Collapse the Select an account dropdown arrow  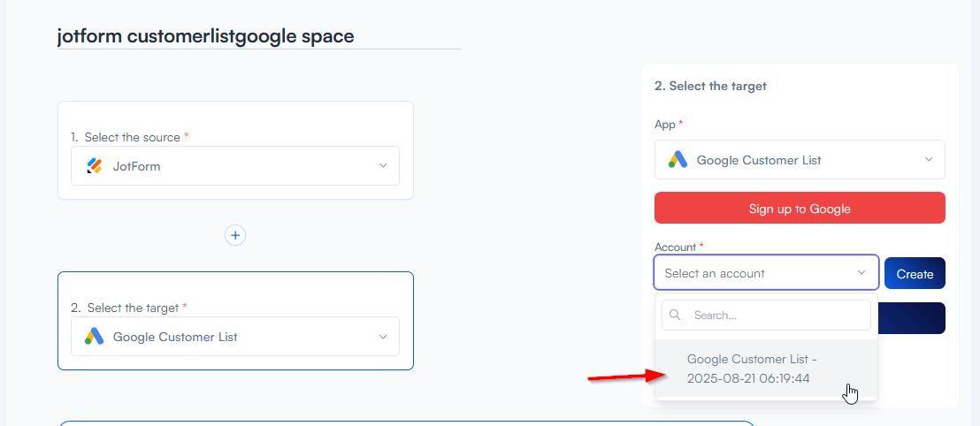[x=861, y=273]
